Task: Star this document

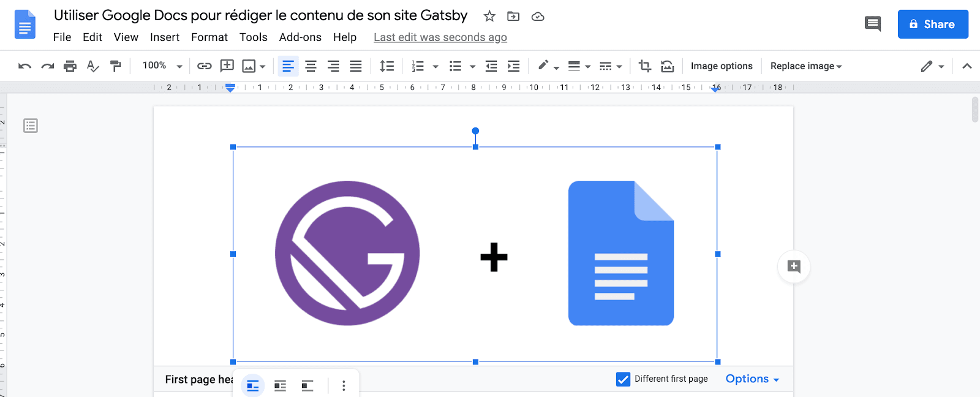Action: coord(489,17)
